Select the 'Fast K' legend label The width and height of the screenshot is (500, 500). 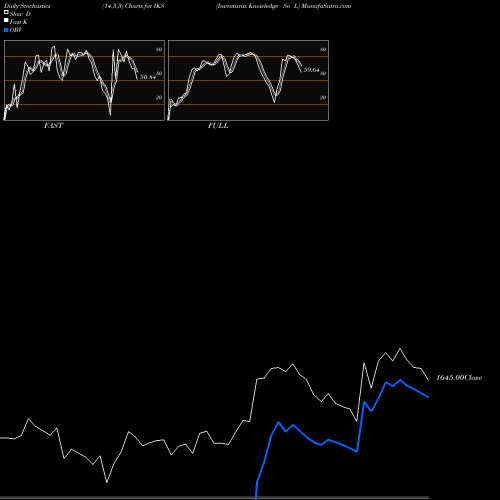pos(18,22)
